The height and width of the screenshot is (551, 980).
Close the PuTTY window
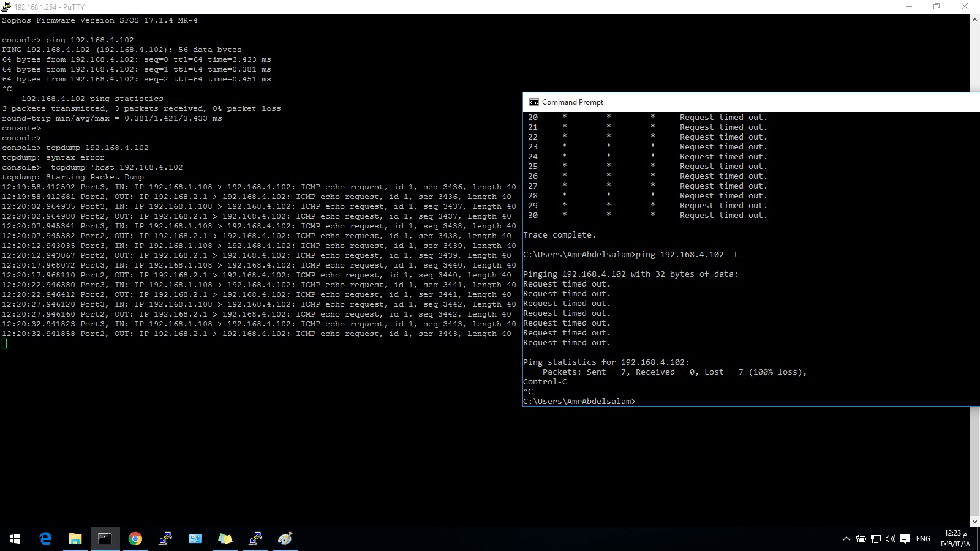965,7
